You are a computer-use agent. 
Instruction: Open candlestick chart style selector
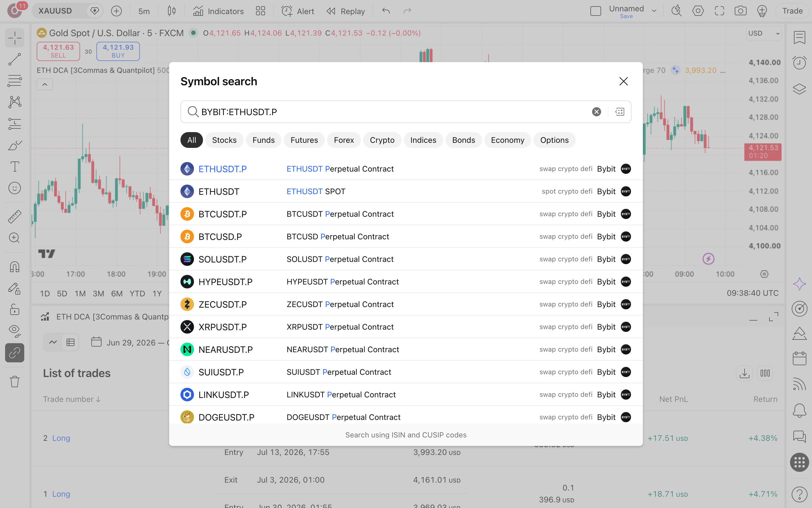pos(171,11)
